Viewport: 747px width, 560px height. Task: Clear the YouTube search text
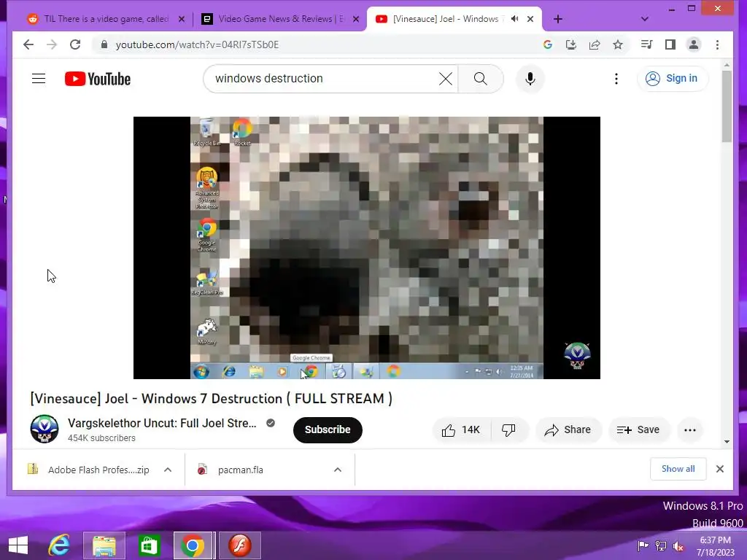pos(446,79)
